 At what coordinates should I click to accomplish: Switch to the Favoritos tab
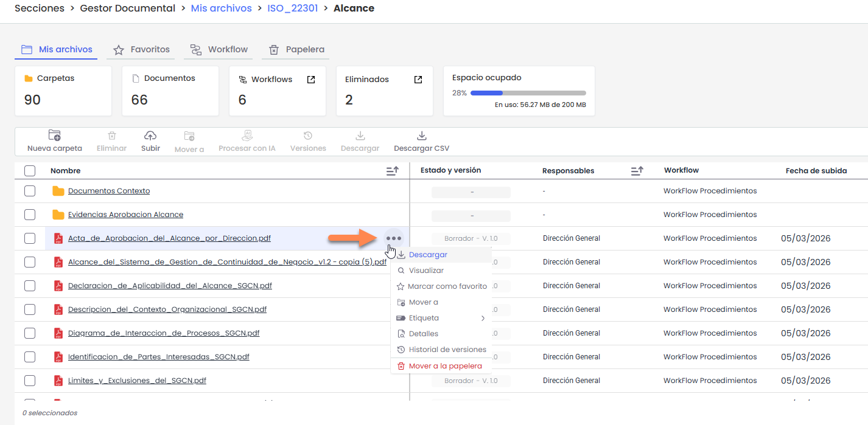point(142,49)
